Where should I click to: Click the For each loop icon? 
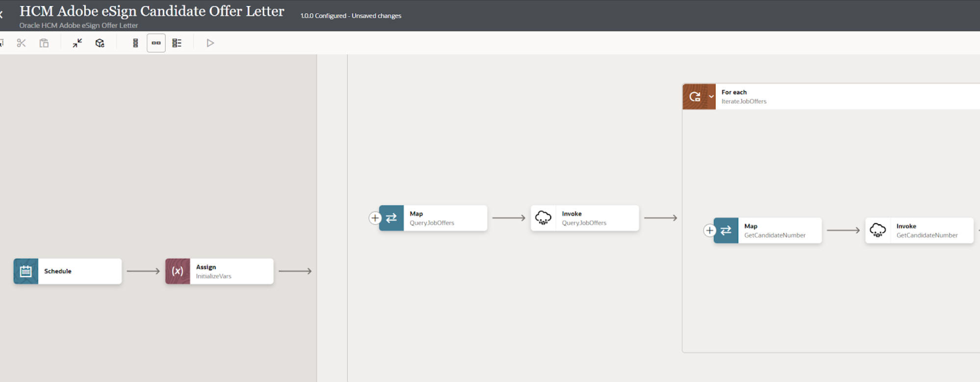coord(695,97)
